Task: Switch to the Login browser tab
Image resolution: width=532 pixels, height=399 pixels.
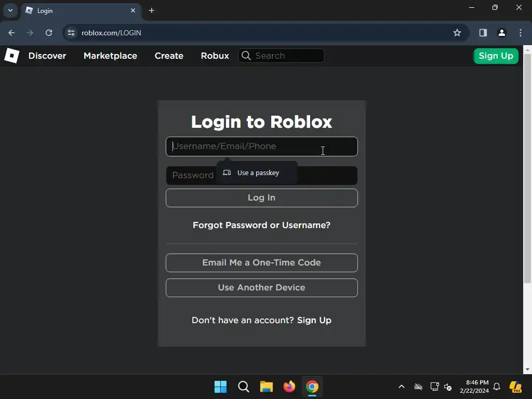Action: (x=82, y=11)
